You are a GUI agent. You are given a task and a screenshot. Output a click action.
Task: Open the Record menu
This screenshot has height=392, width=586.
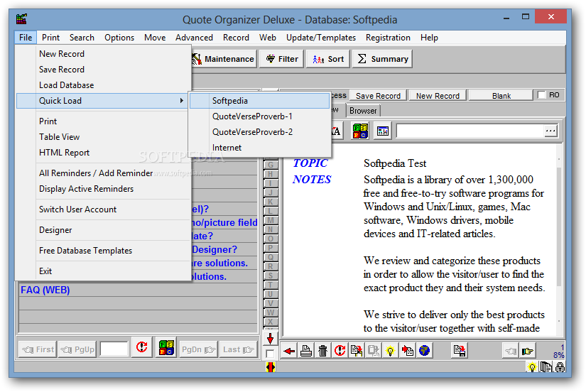236,38
